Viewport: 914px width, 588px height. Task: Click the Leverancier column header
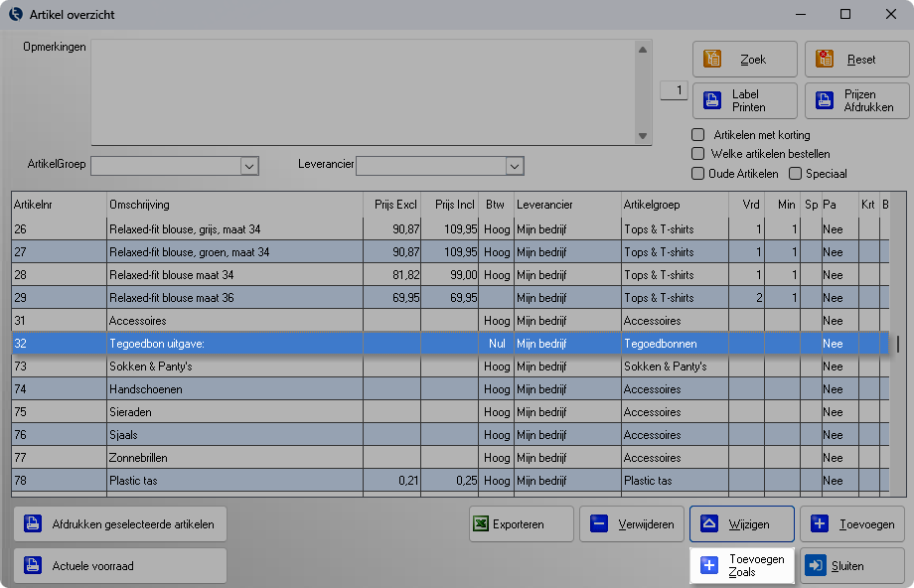click(x=567, y=205)
